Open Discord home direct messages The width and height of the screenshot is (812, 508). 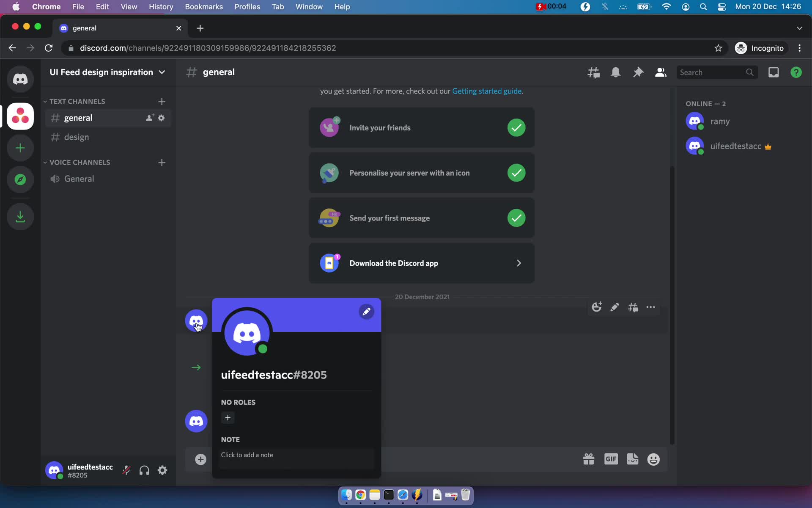coord(20,79)
